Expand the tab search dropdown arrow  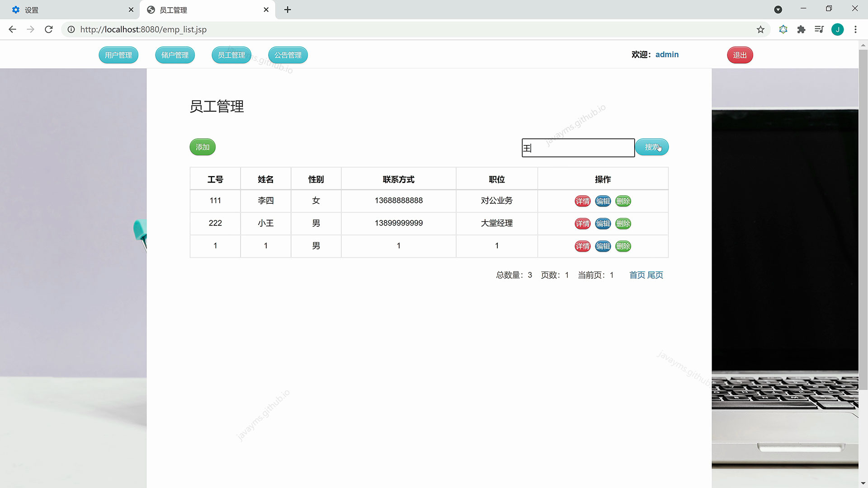tap(778, 9)
